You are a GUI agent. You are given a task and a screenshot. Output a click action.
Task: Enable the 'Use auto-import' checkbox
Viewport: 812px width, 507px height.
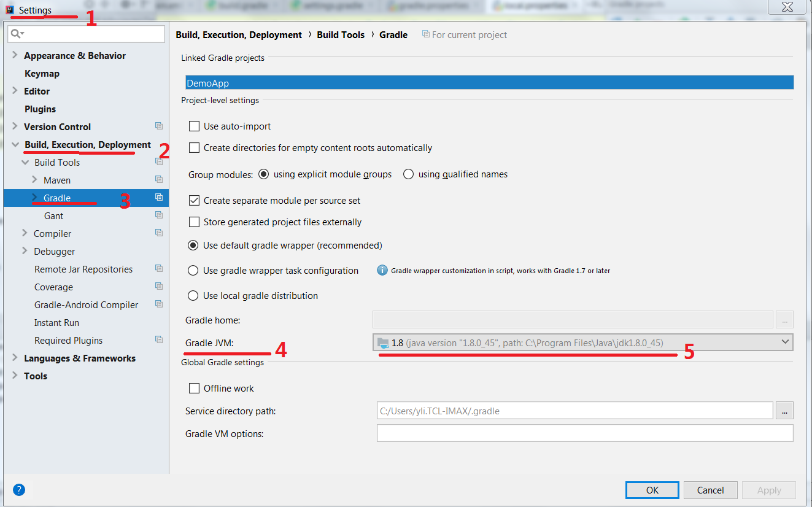194,126
